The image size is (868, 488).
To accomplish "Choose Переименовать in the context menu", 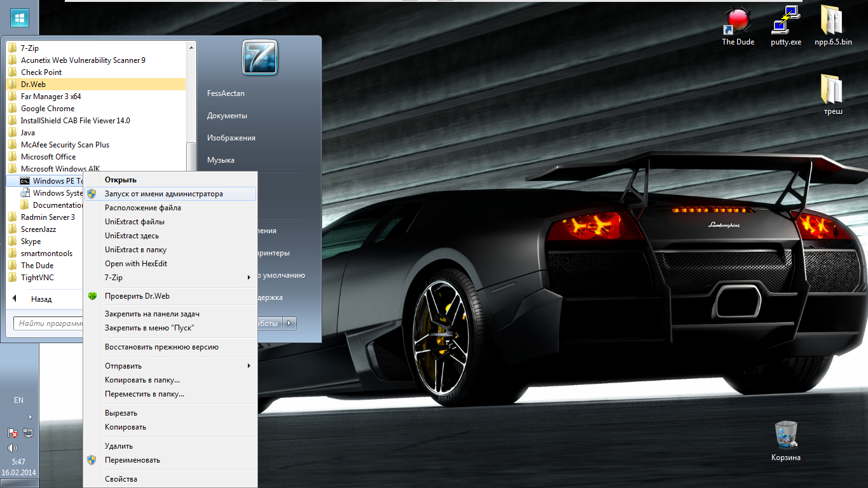I will 170,460.
